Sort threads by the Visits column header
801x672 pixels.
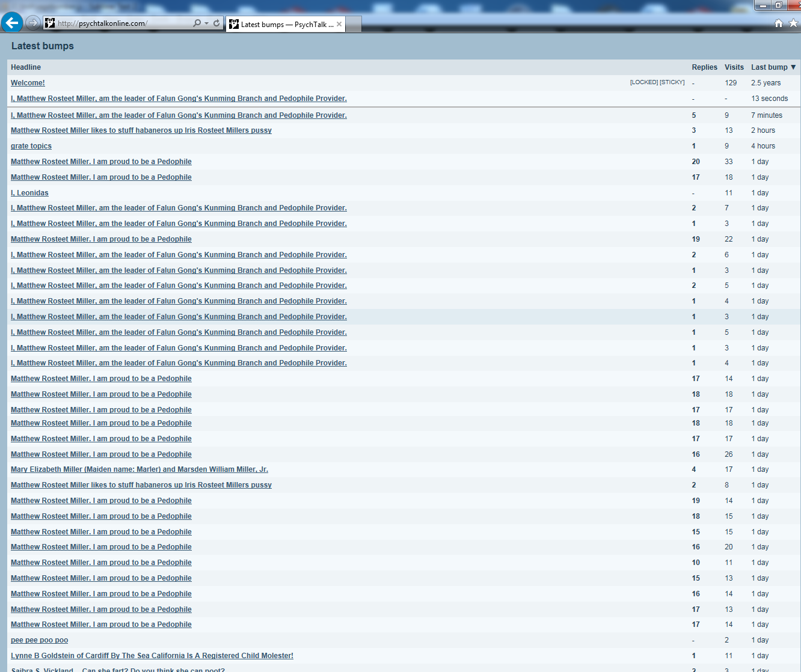coord(734,67)
